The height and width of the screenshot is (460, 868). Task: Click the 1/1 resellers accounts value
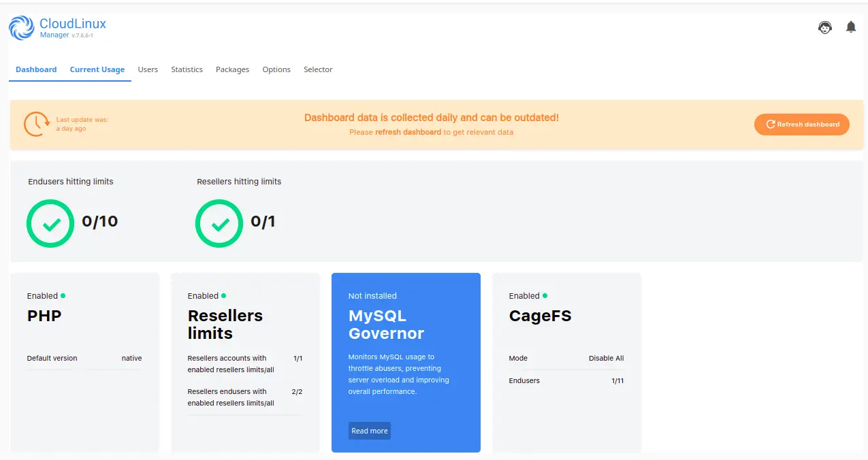298,358
